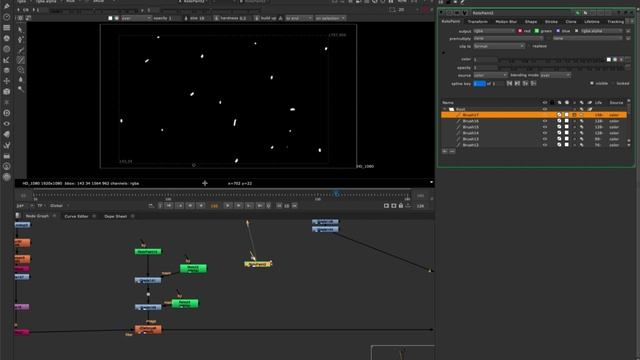Image resolution: width=640 pixels, height=360 pixels.
Task: Open the rgba.alpha mask channel dropdown
Action: coord(602,31)
